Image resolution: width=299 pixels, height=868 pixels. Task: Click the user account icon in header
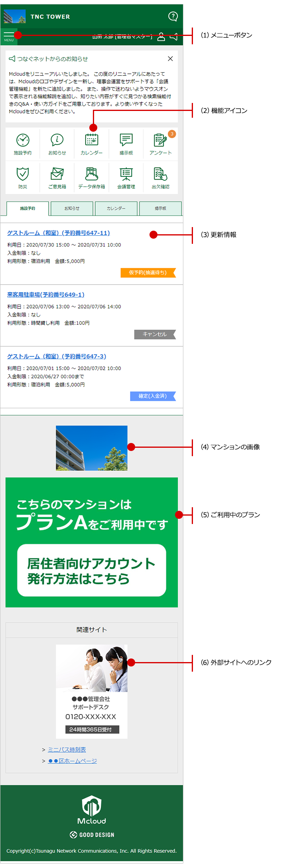[161, 37]
